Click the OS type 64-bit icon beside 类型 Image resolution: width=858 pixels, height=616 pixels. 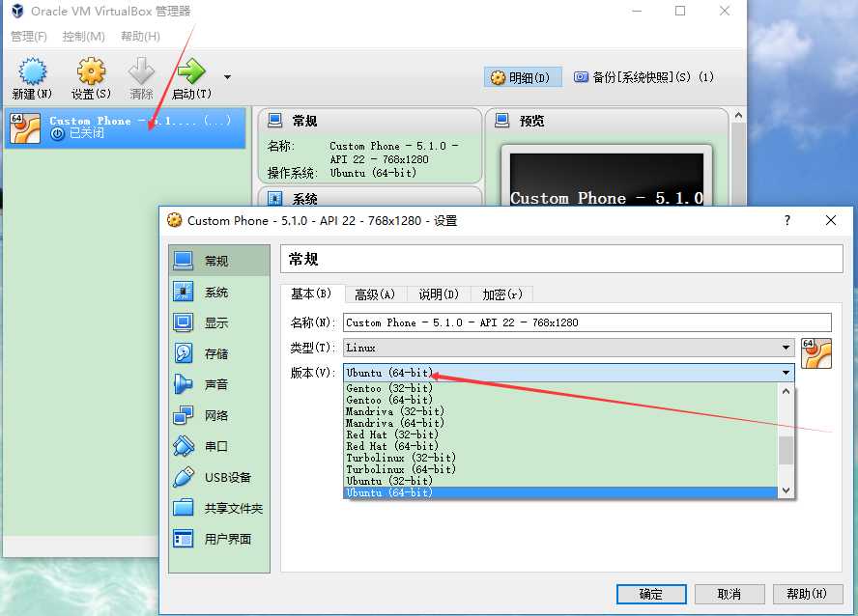pyautogui.click(x=816, y=353)
